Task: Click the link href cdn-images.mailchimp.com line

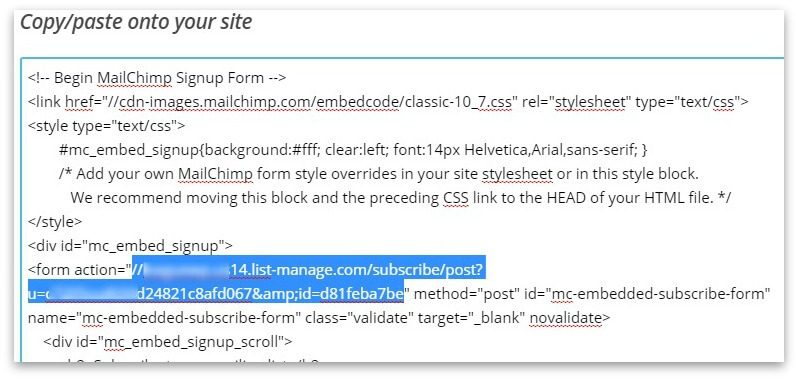Action: (x=388, y=102)
